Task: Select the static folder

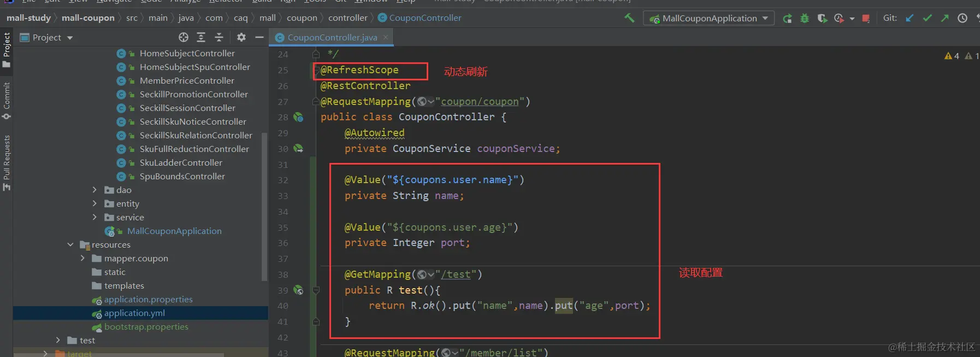Action: coord(115,272)
